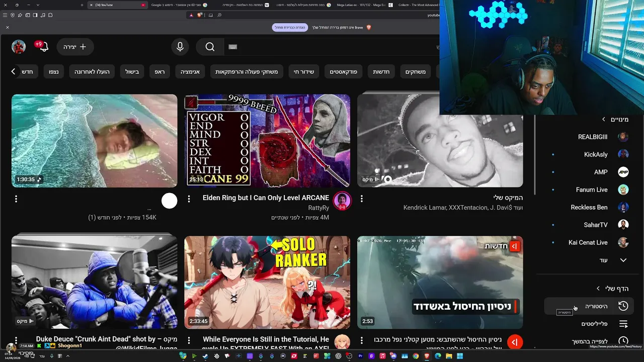Select the News category chip
This screenshot has height=362, width=644.
click(x=381, y=72)
